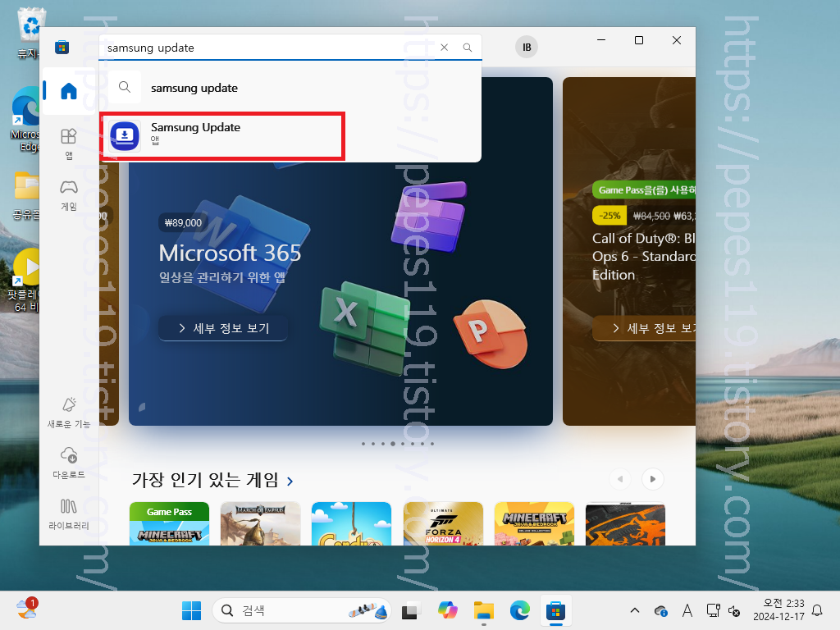Open muted volume tray icon

tap(734, 610)
